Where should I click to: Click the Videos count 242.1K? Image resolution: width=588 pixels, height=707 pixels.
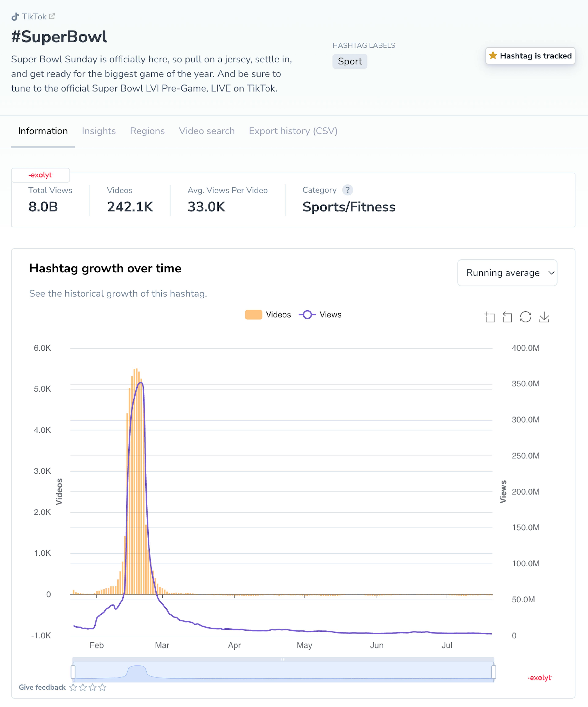[x=130, y=207]
